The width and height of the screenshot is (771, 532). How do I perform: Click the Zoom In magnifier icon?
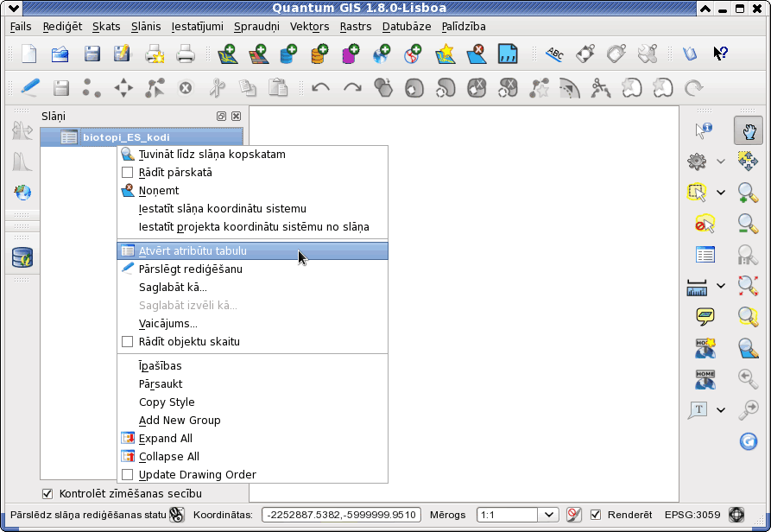pos(748,193)
